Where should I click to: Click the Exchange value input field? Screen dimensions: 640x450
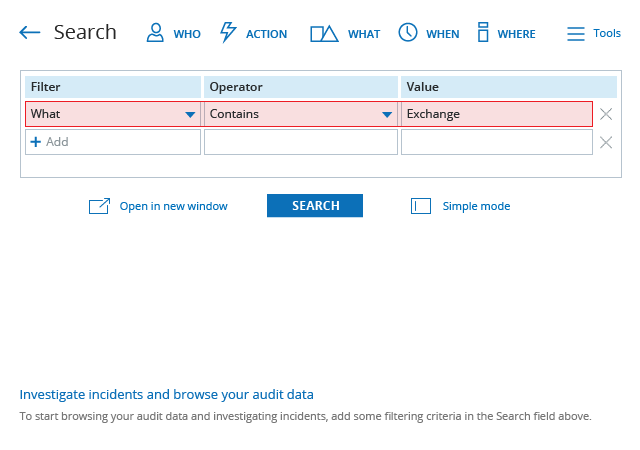click(x=497, y=114)
